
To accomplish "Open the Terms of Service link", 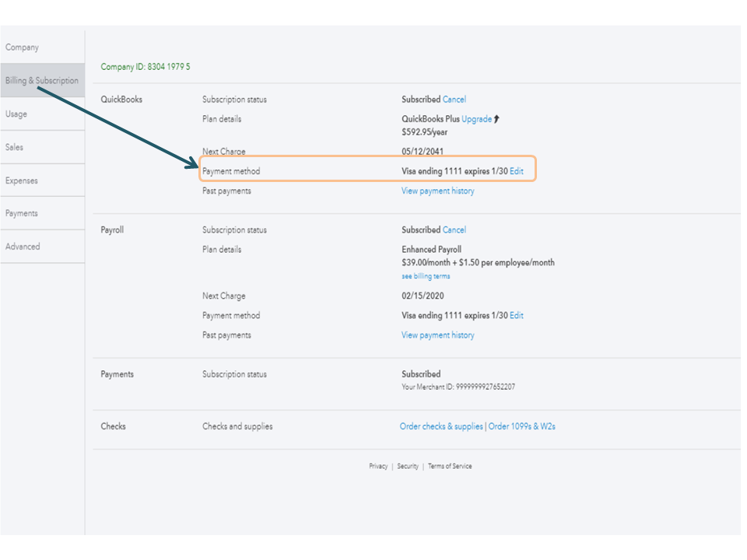I will (x=450, y=467).
